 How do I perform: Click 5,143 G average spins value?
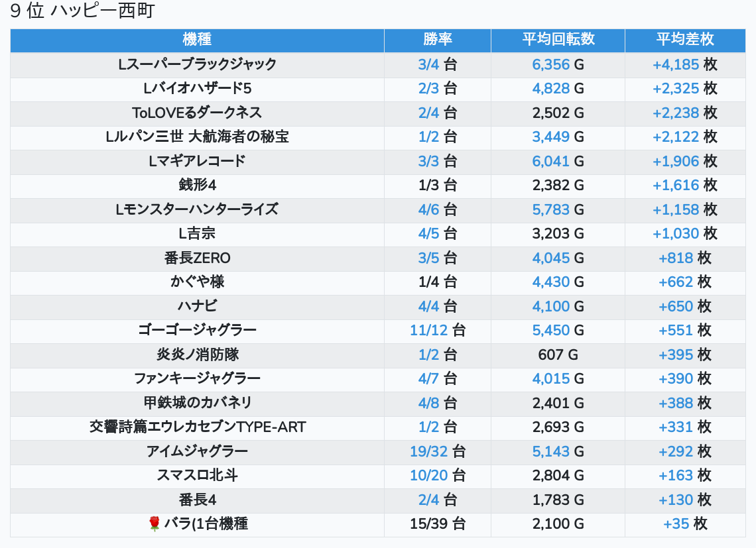[x=558, y=452]
